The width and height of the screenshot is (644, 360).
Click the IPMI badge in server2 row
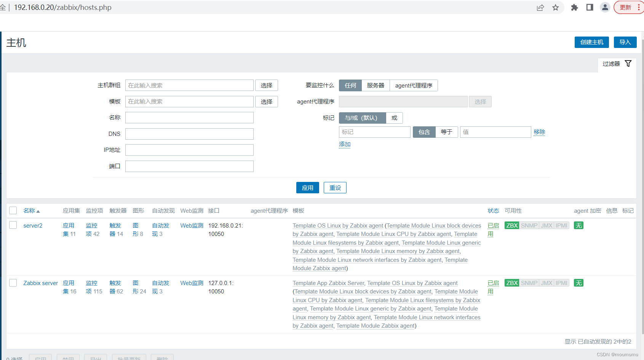click(x=561, y=225)
